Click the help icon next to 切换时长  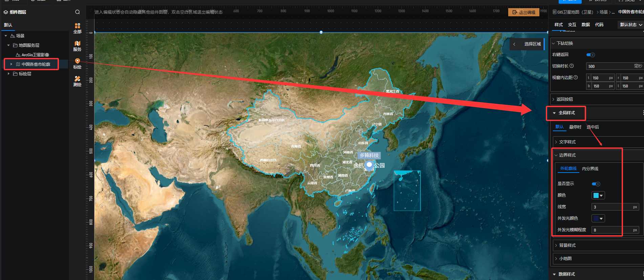click(572, 66)
